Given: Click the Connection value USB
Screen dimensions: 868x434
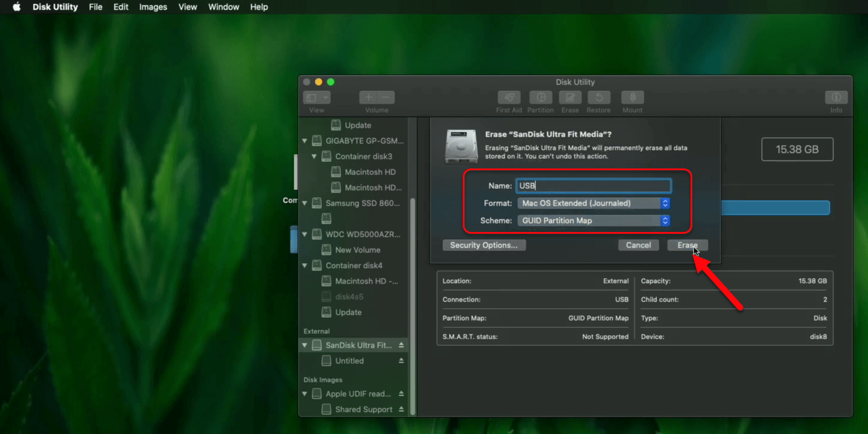Looking at the screenshot, I should [x=622, y=300].
